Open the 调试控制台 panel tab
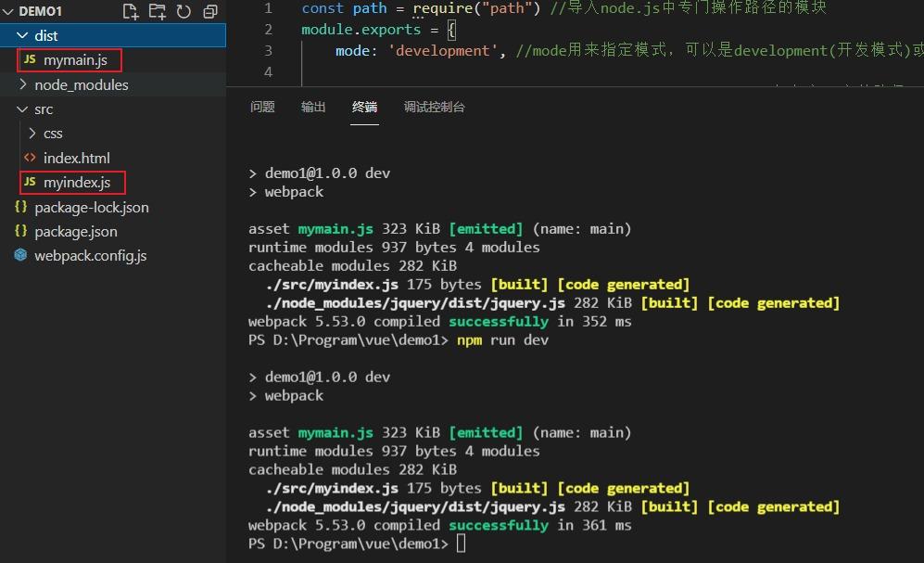924x563 pixels. point(435,107)
